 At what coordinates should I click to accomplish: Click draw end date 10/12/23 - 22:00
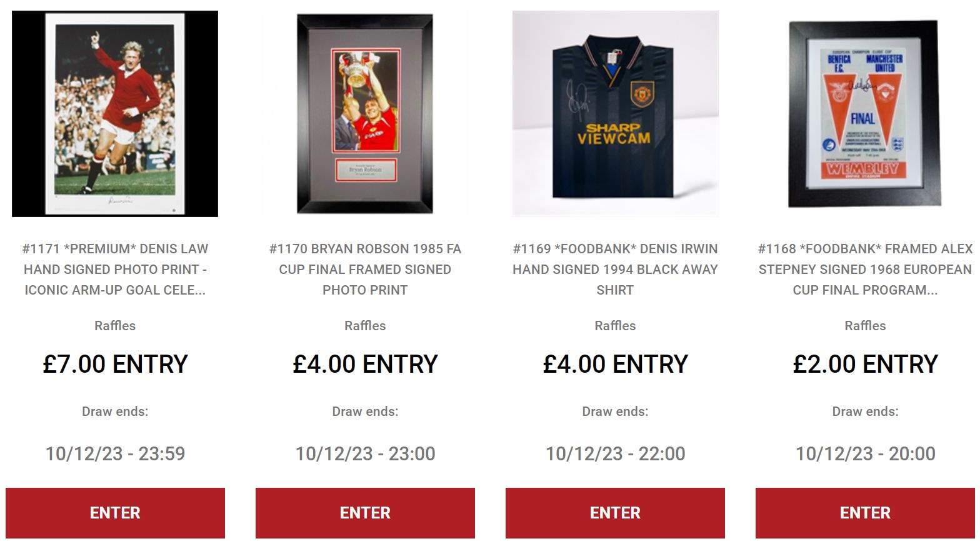click(x=615, y=453)
